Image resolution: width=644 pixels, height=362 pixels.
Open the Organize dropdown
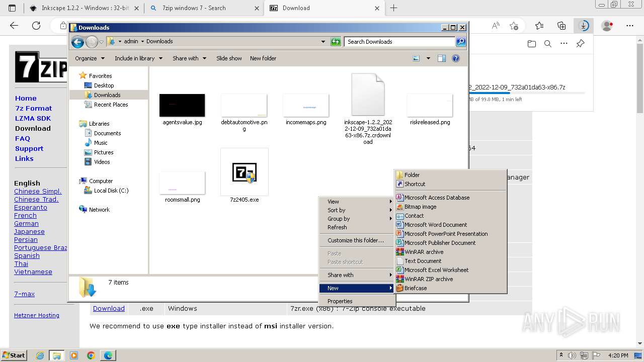pos(90,58)
